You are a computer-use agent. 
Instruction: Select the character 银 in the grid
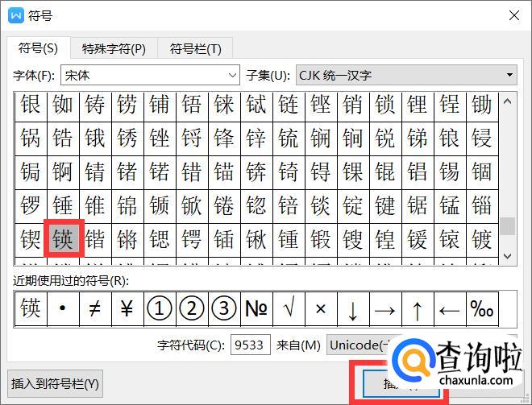pyautogui.click(x=31, y=105)
